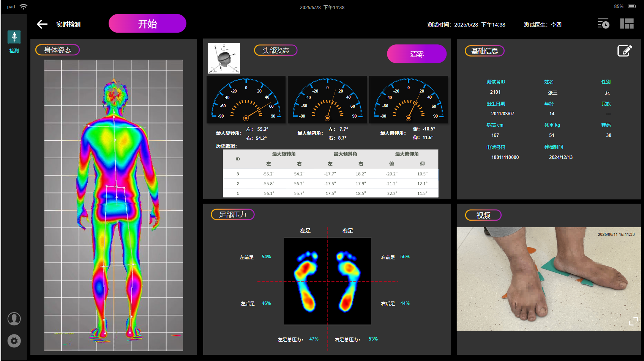Switch layout with the grid icon
Viewport: 644px width, 361px height.
(x=627, y=24)
